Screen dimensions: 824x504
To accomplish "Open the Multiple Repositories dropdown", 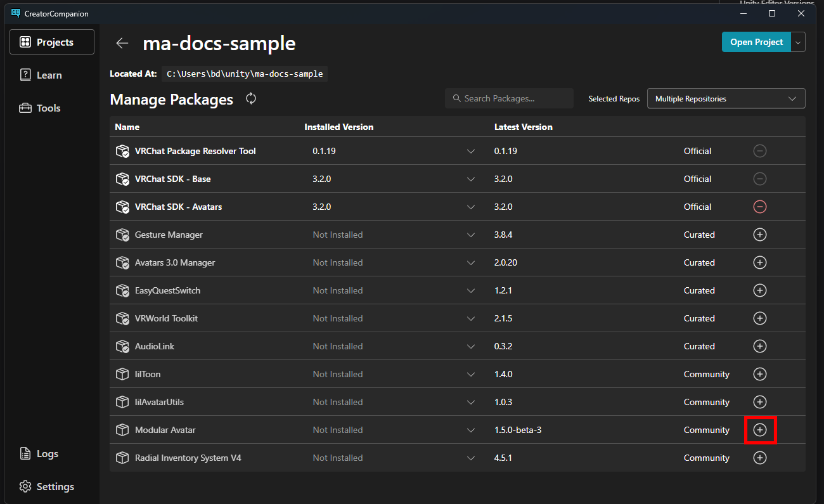I will (x=726, y=98).
